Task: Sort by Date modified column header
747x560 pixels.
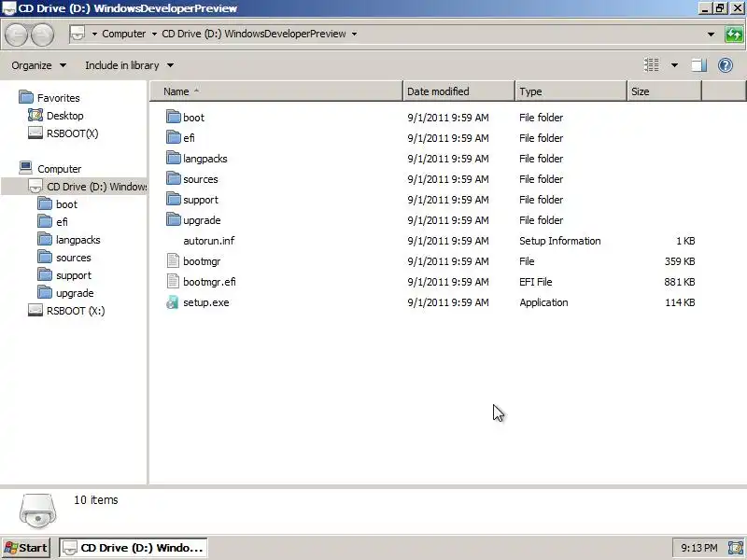Action: tap(458, 91)
